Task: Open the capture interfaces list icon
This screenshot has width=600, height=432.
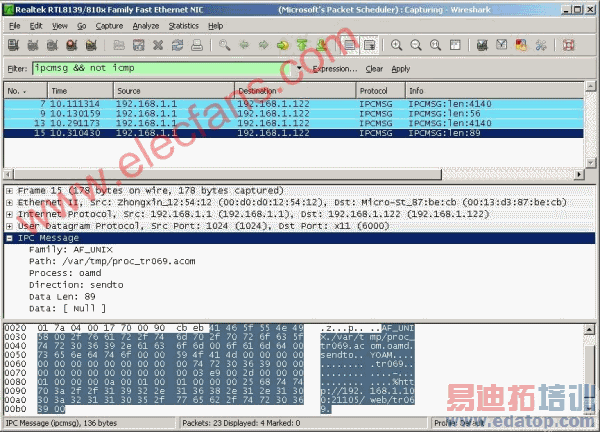Action: tap(13, 45)
